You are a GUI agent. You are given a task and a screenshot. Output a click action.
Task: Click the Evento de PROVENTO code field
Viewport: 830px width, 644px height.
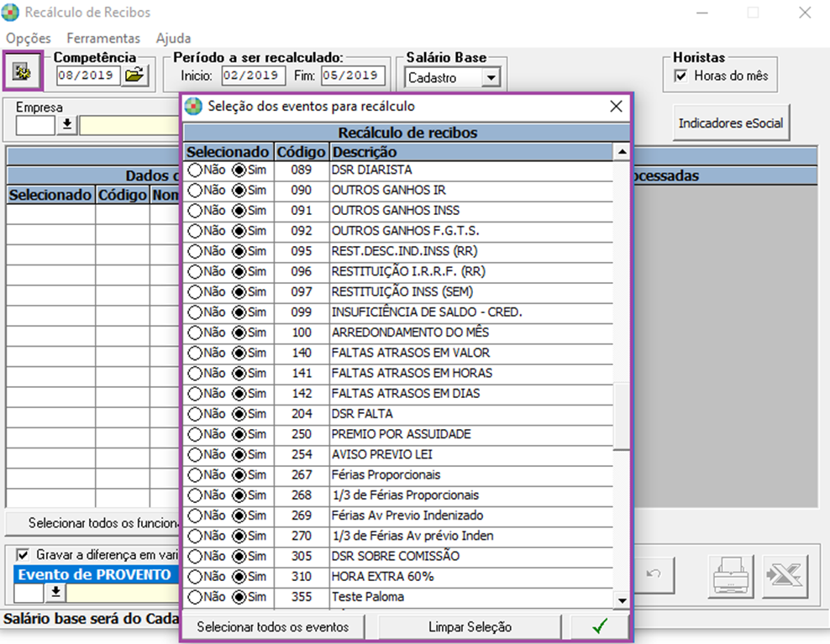[x=29, y=593]
